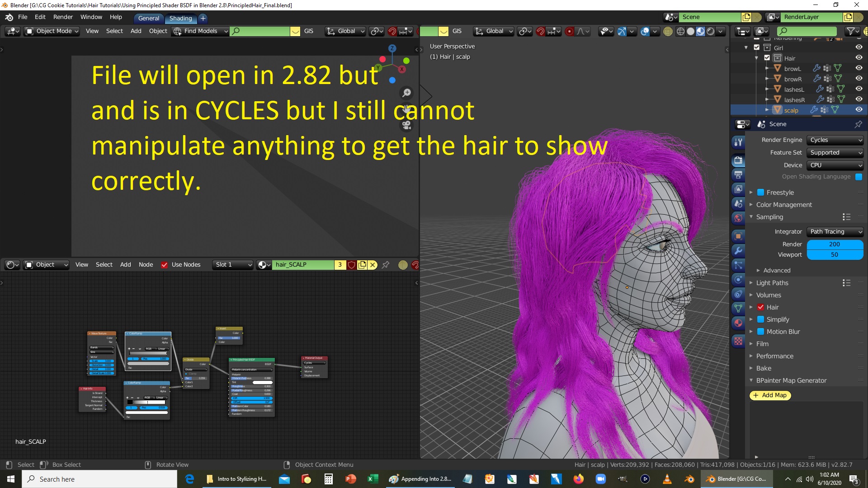Enable the Motion Blur checkbox
Screen dimensions: 868x488
(x=761, y=332)
